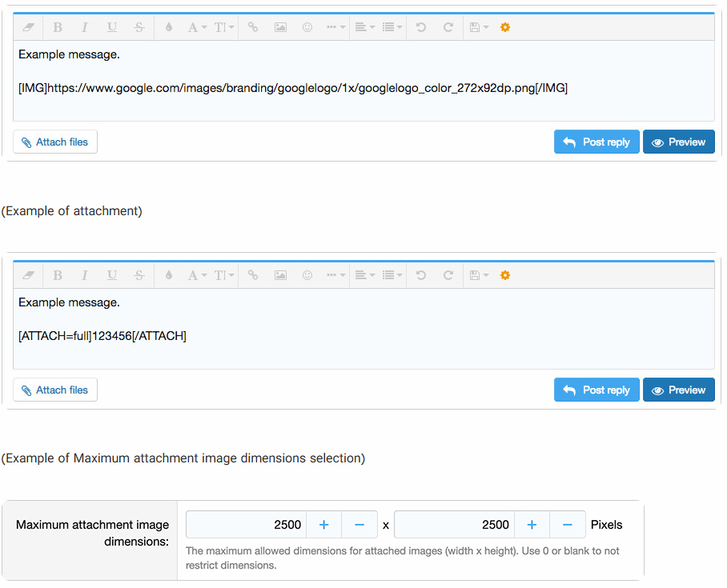
Task: Open text color picker in the top editor
Action: pos(169,27)
